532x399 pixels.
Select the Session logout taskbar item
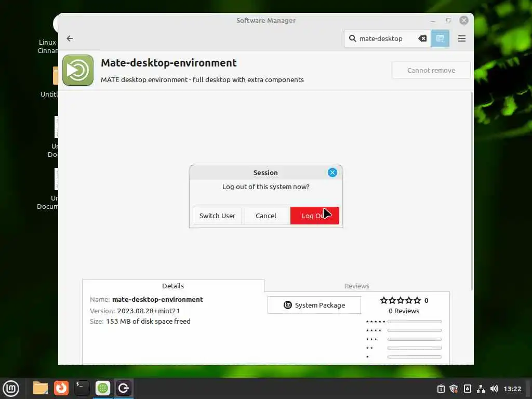(x=124, y=388)
